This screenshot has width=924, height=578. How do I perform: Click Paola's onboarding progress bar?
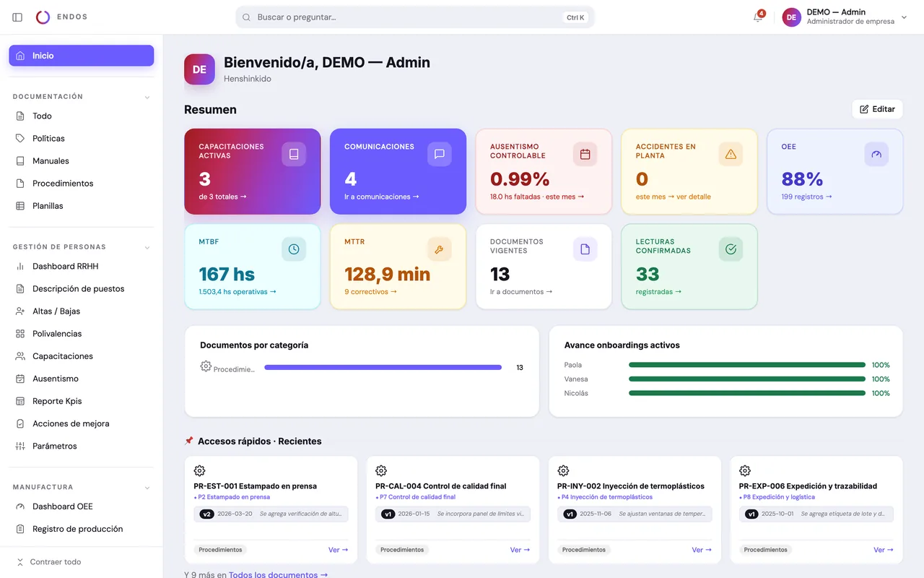[x=747, y=365]
